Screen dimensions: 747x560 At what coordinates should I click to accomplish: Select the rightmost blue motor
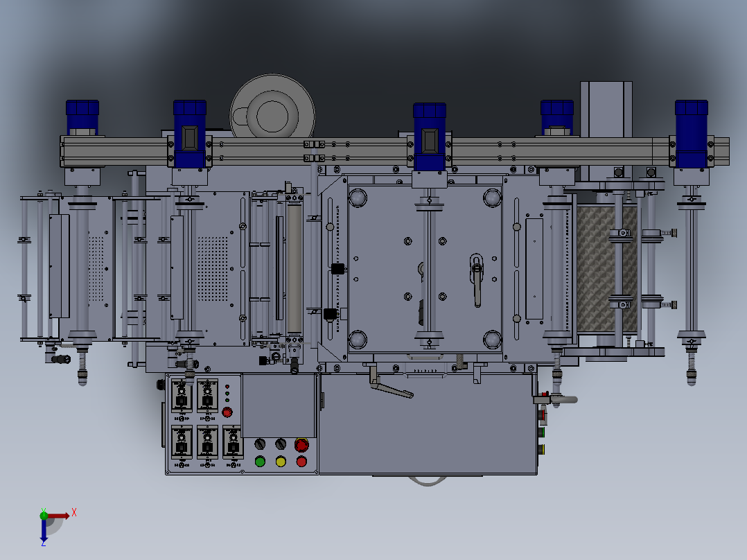(692, 134)
